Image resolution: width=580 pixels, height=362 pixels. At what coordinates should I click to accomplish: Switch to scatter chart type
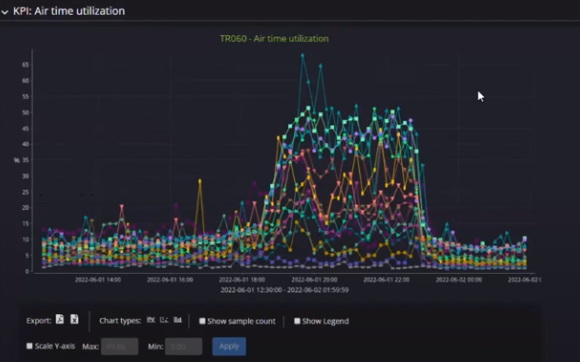tap(164, 320)
